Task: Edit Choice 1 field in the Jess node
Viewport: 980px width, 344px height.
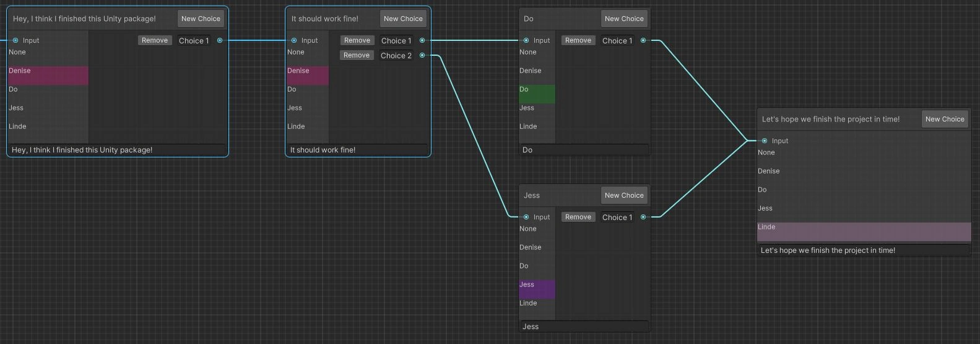Action: pos(617,218)
